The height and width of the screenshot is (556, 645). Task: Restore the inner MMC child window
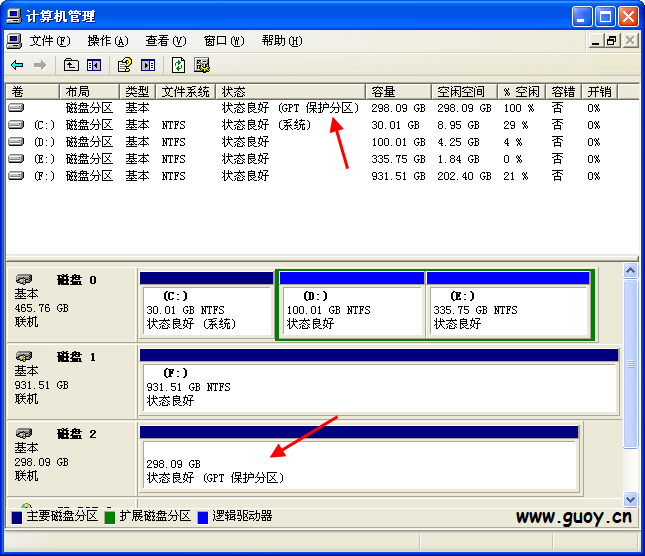click(x=611, y=41)
